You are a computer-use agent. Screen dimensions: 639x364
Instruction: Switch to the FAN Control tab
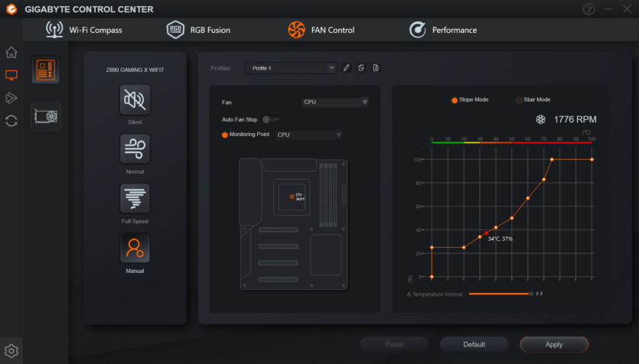click(x=321, y=30)
